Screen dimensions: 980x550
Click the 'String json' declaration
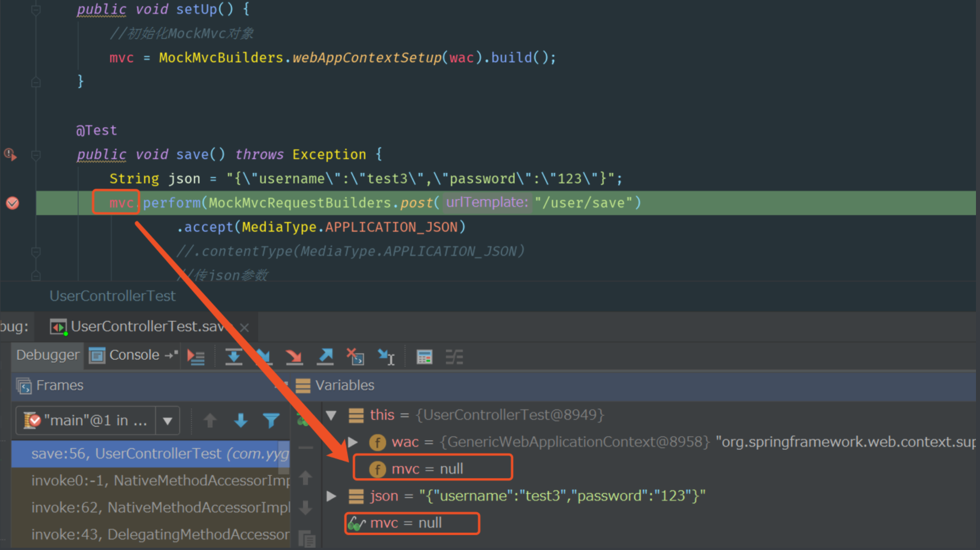(155, 179)
